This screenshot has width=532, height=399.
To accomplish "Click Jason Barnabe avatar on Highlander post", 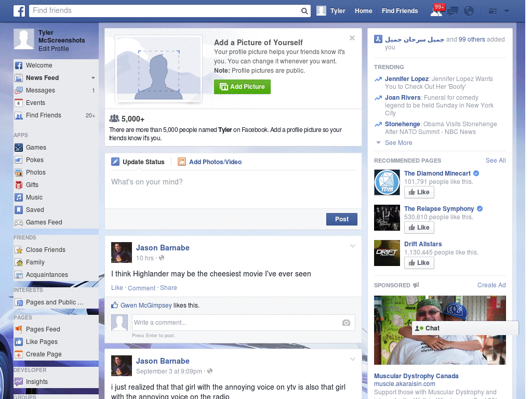I will coord(122,252).
